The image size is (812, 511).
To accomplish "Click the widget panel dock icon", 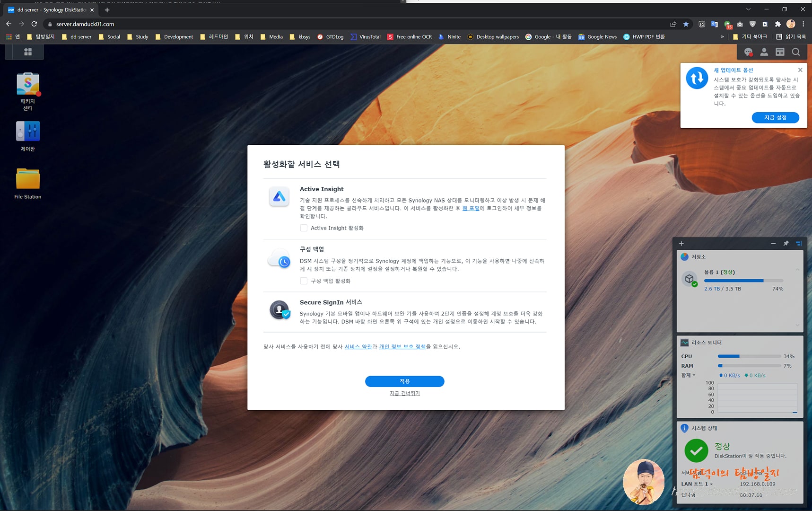I will click(799, 244).
